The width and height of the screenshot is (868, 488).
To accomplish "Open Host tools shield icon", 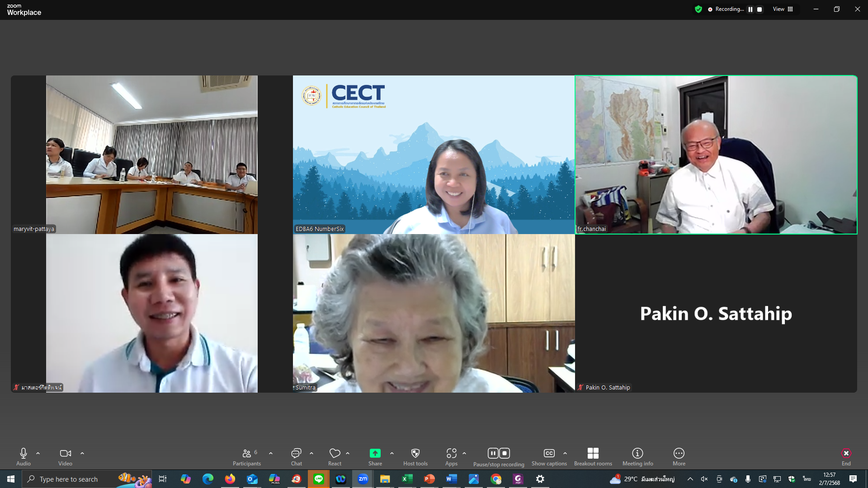I will point(415,454).
